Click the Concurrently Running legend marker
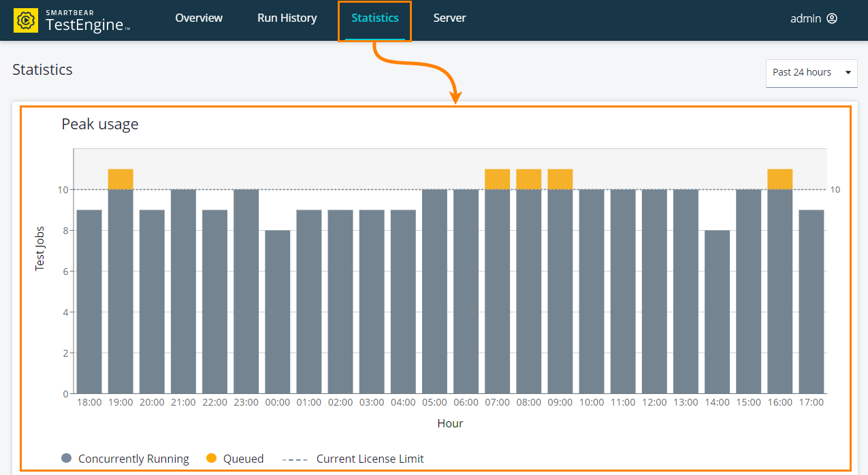 (x=67, y=458)
